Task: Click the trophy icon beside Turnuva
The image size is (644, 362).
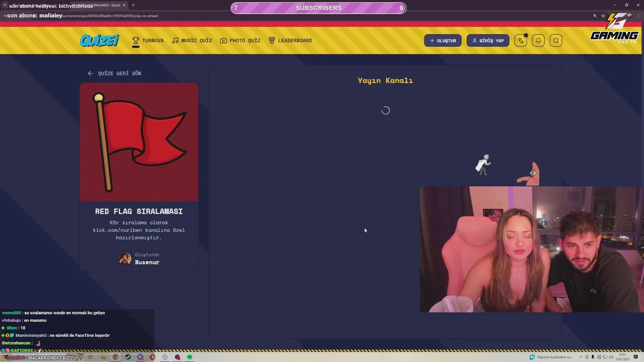Action: 136,41
